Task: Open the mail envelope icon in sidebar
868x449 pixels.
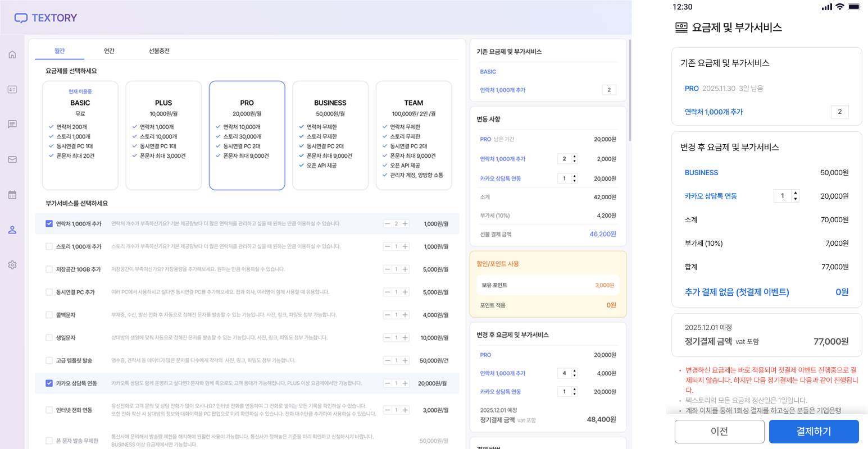Action: [x=12, y=159]
